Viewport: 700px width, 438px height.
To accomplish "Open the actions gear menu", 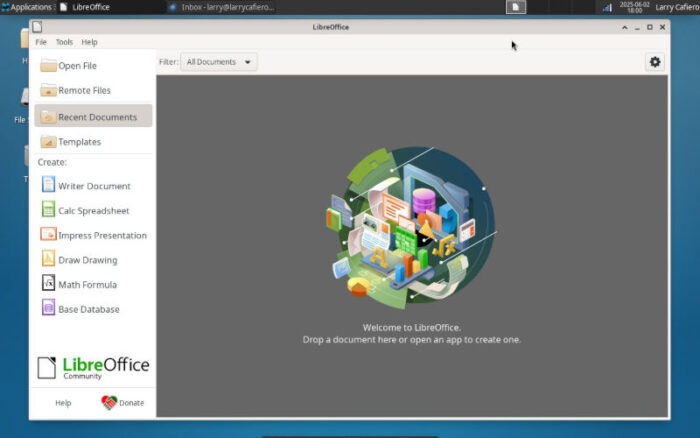I will (655, 62).
